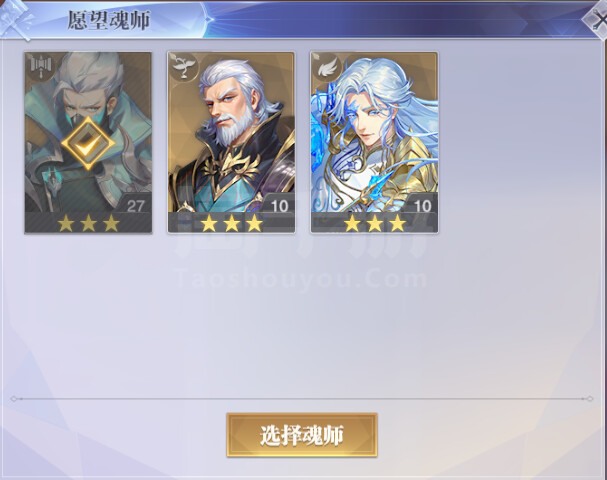Tap level 10 badge on blue-haired master card

[x=422, y=206]
